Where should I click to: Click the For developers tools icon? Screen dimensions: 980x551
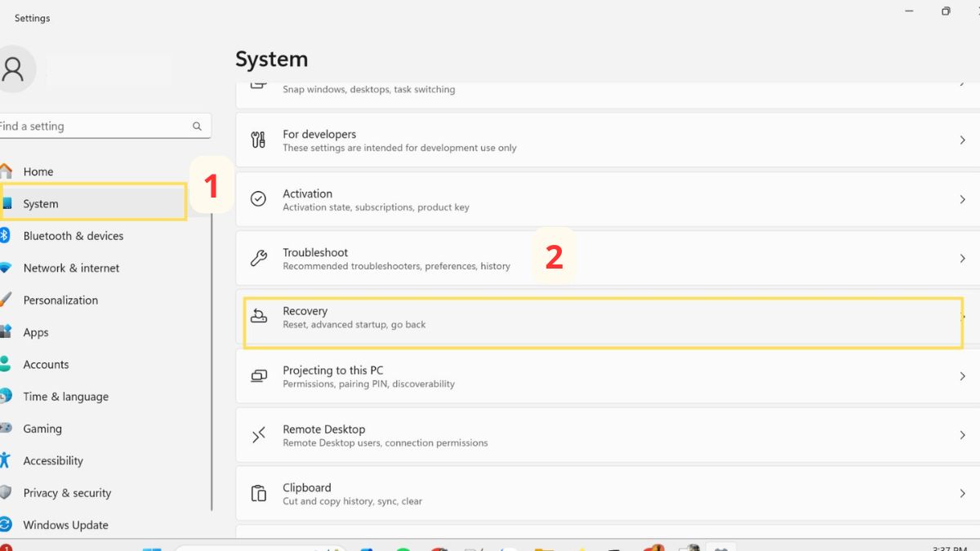click(258, 140)
